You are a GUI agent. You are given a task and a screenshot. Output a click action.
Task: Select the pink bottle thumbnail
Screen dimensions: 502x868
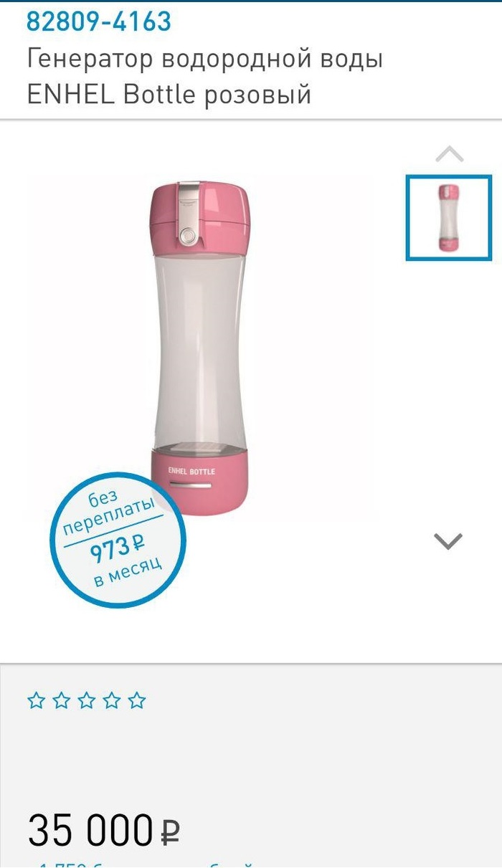[x=449, y=217]
